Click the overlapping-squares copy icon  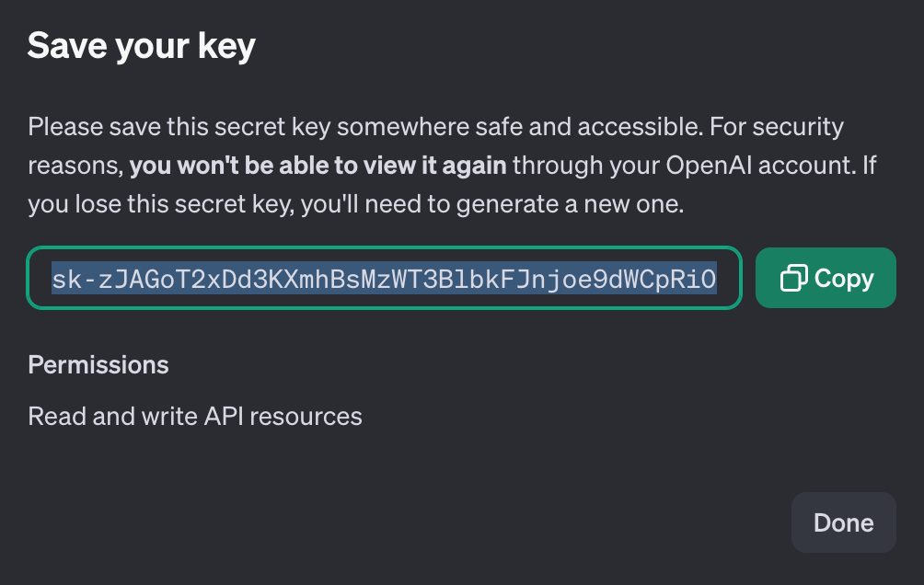click(x=793, y=278)
